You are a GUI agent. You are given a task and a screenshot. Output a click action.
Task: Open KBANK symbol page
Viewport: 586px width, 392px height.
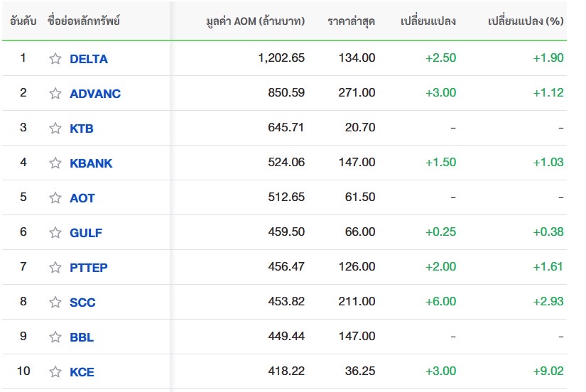click(x=91, y=163)
